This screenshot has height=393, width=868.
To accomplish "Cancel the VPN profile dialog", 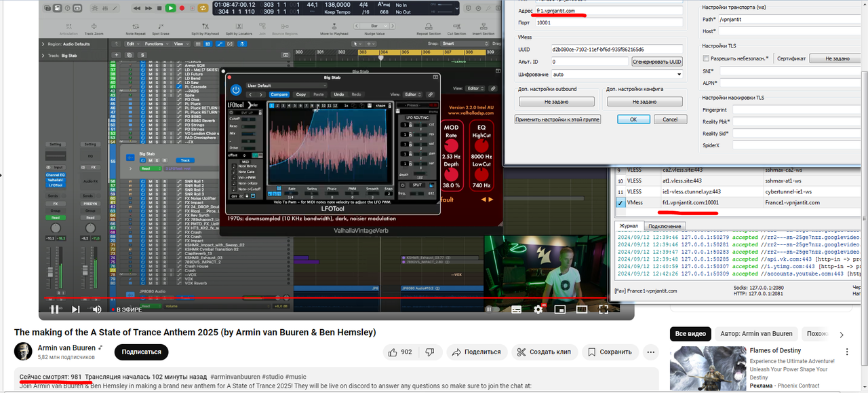I will [x=670, y=119].
